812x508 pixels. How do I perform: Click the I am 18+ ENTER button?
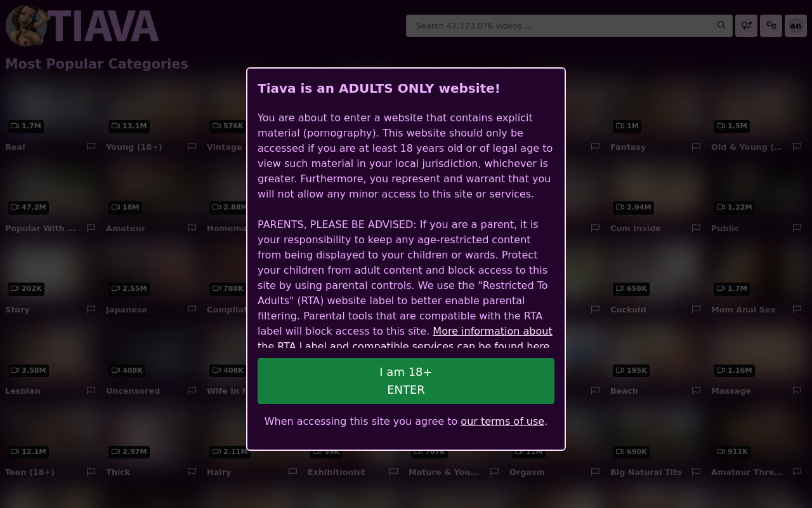[x=406, y=381]
